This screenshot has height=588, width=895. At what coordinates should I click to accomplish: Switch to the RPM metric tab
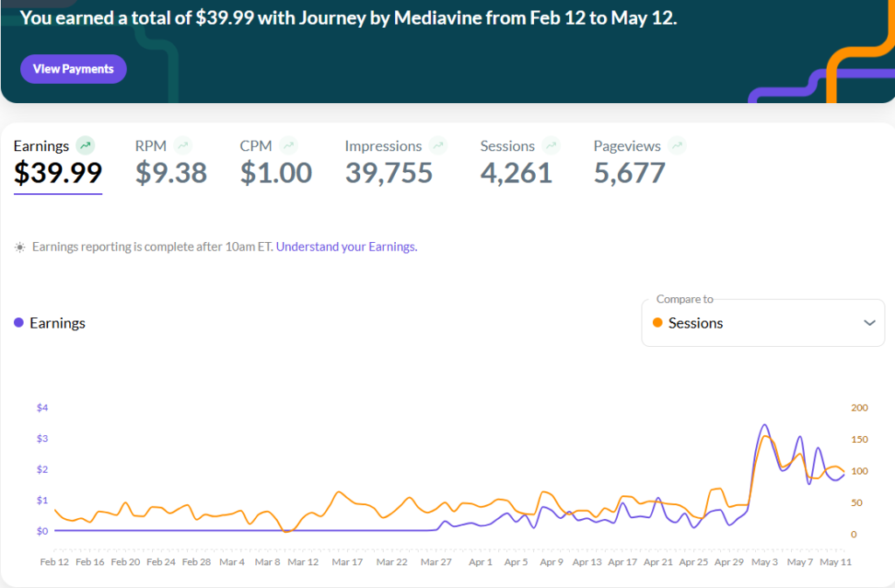point(170,163)
